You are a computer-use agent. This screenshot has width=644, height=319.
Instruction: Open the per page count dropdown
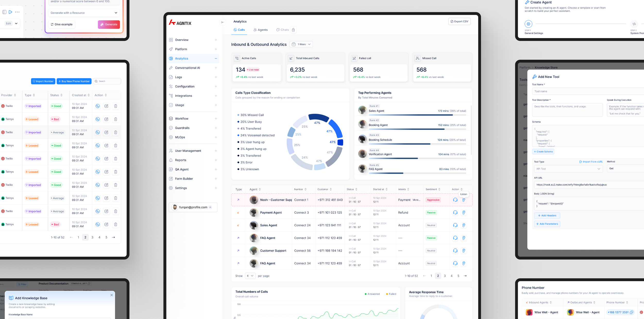point(250,276)
